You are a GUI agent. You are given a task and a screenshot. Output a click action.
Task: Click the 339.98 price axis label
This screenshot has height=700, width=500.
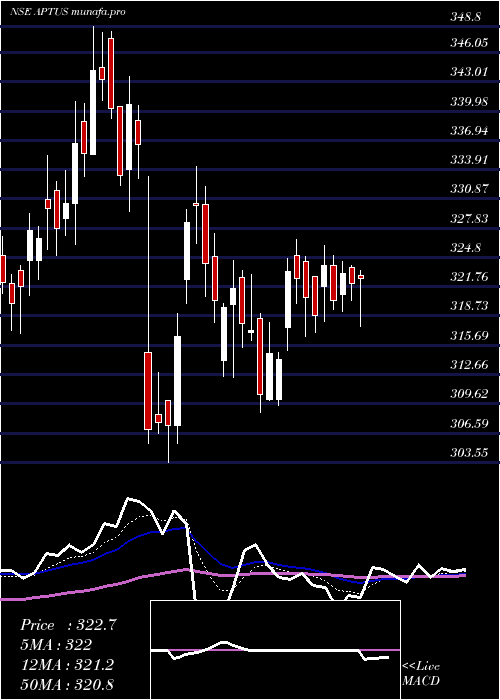coord(469,102)
